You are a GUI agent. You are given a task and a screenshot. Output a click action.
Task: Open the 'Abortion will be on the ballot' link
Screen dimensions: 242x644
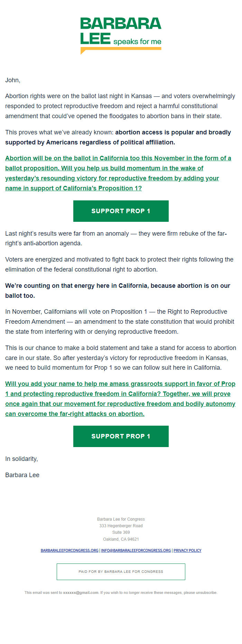pos(118,173)
